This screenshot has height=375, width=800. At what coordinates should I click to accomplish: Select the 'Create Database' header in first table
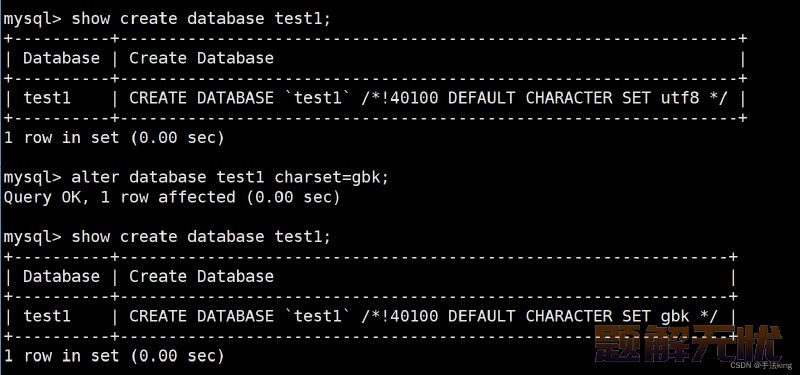201,58
